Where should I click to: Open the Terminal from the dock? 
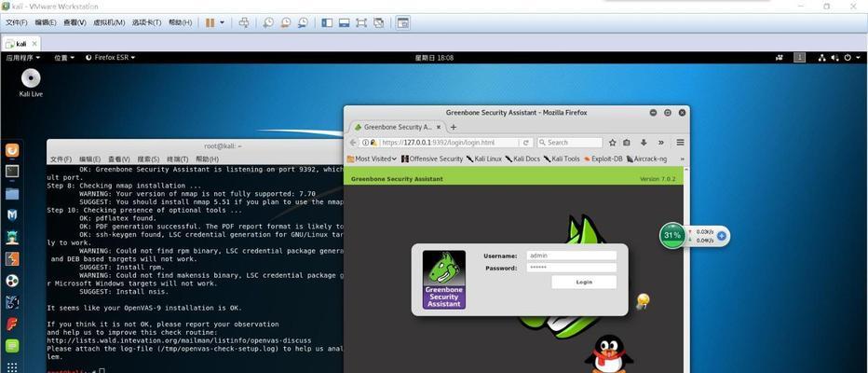pos(12,172)
